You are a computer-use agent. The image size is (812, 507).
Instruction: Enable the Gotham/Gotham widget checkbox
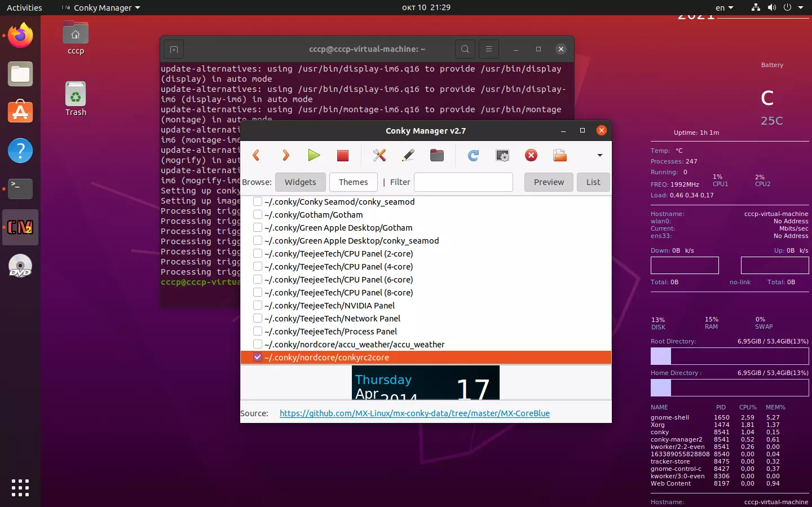[258, 214]
